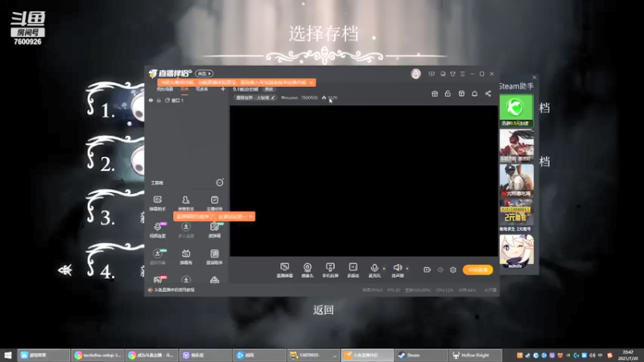Open the streaming settings gear
Viewport: 644px width, 362px height.
pos(453,269)
